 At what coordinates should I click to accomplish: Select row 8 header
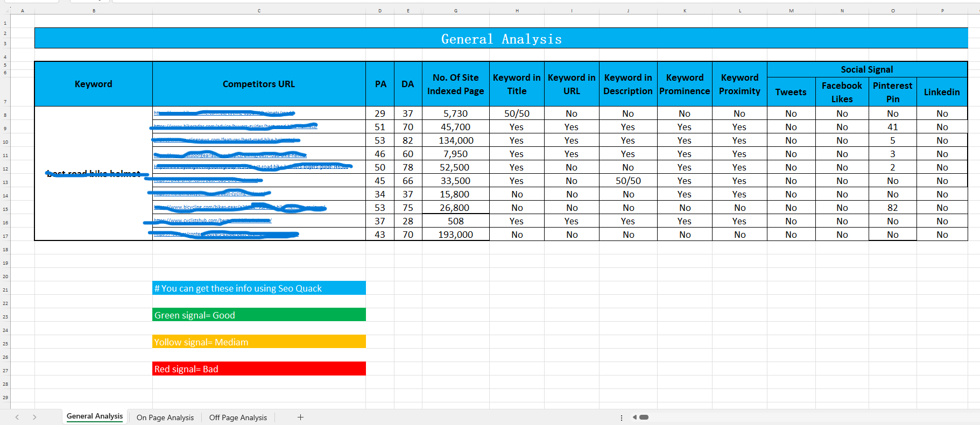(x=5, y=115)
